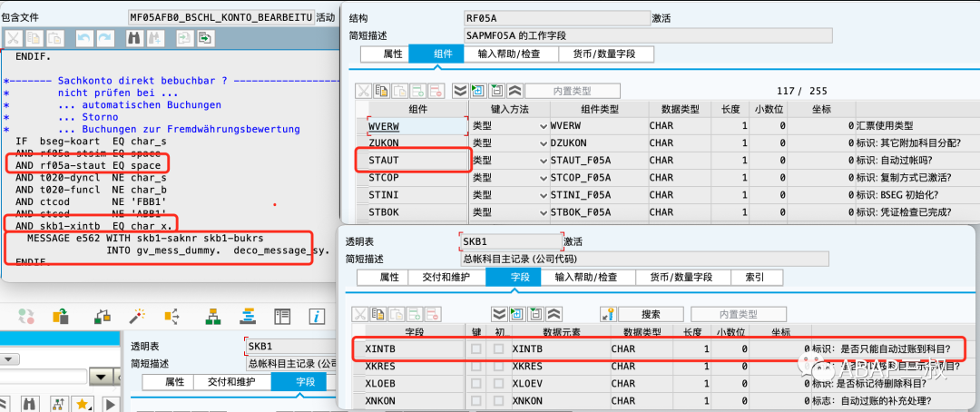Click Insert Row icon in RF05A components toolbar
This screenshot has width=980, height=412.
pyautogui.click(x=417, y=91)
